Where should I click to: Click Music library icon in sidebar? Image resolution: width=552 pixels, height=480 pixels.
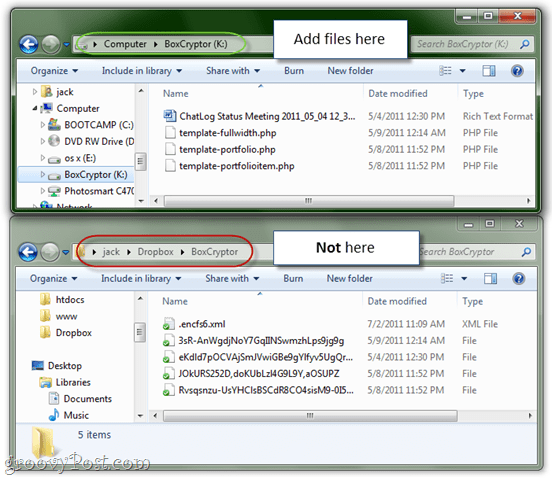54,415
